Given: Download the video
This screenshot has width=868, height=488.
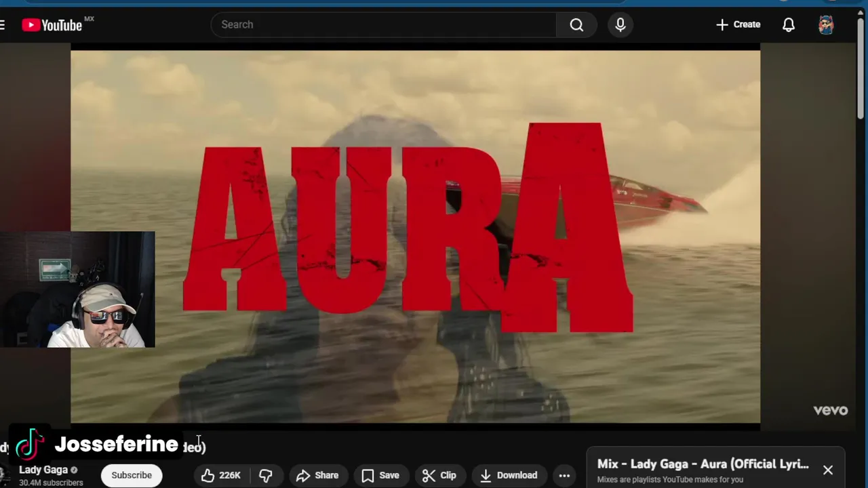Looking at the screenshot, I should click(509, 475).
